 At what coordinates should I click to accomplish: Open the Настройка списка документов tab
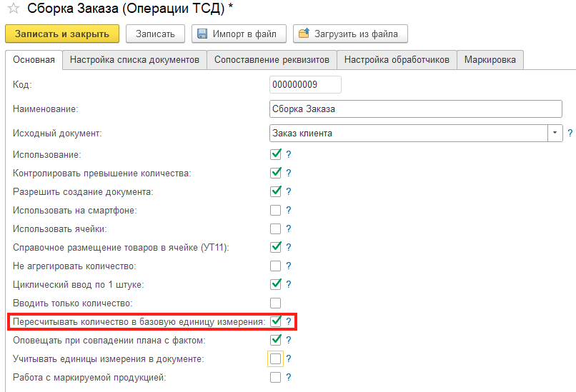point(134,60)
